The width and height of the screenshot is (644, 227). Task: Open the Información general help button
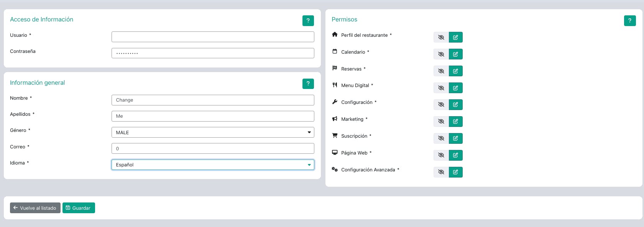click(x=308, y=84)
